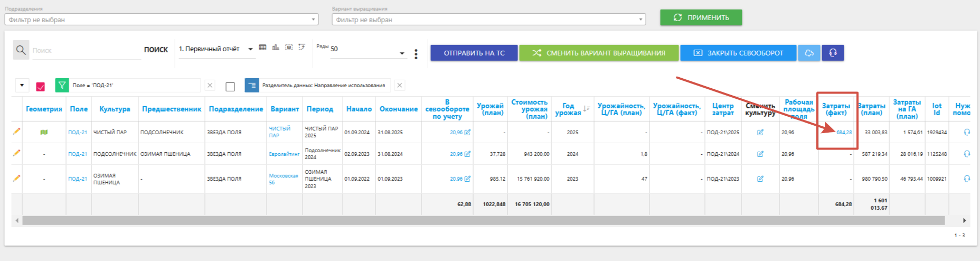Image resolution: width=980 pixels, height=261 pixels.
Task: Remove the 'Поле = ПОД-21' filter
Action: [x=210, y=86]
